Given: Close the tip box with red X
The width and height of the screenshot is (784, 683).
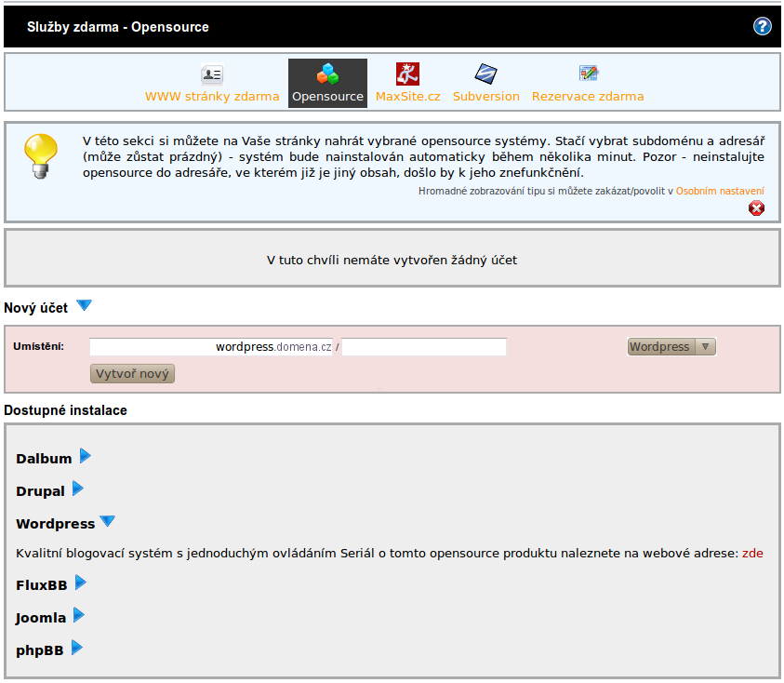Looking at the screenshot, I should [756, 208].
